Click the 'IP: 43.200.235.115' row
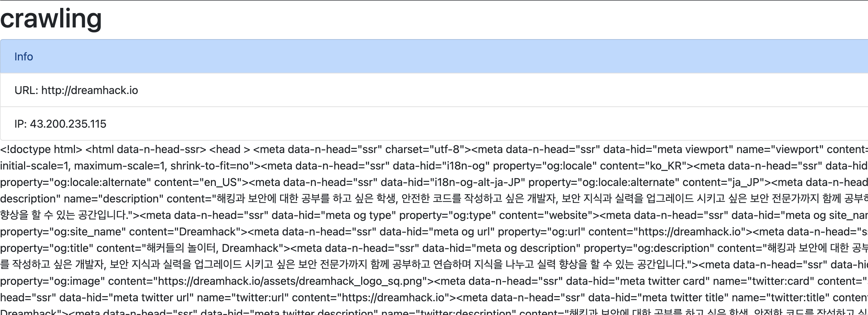Image resolution: width=868 pixels, height=315 pixels. pos(434,124)
